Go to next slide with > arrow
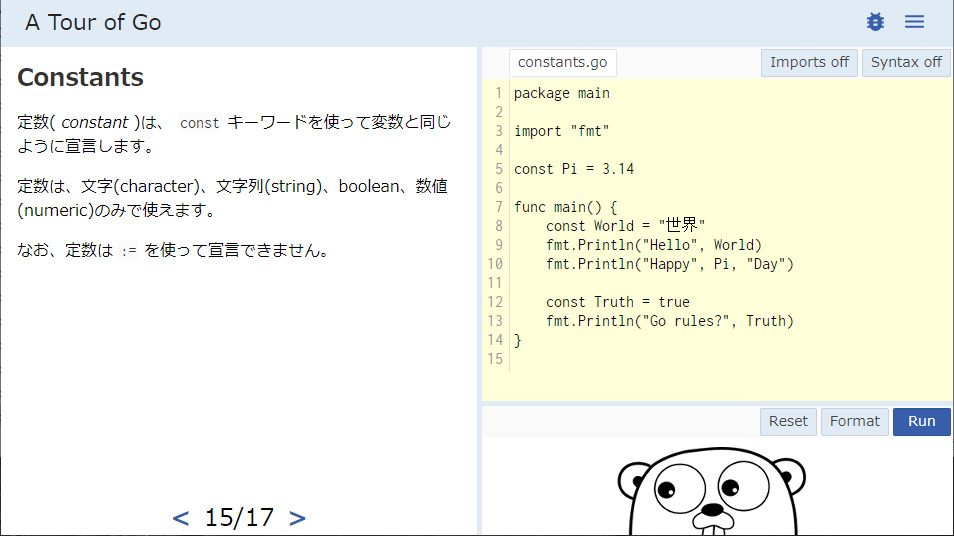The image size is (954, 536). (x=297, y=518)
